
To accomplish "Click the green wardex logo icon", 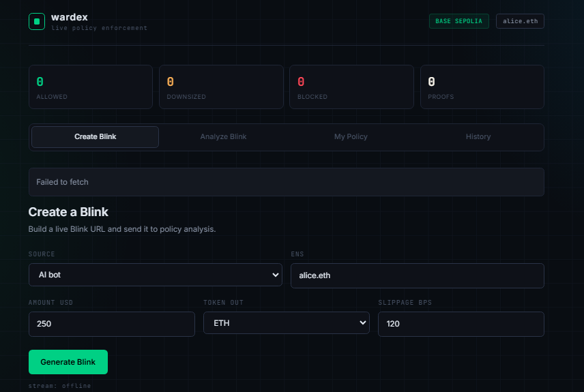I will pyautogui.click(x=37, y=22).
